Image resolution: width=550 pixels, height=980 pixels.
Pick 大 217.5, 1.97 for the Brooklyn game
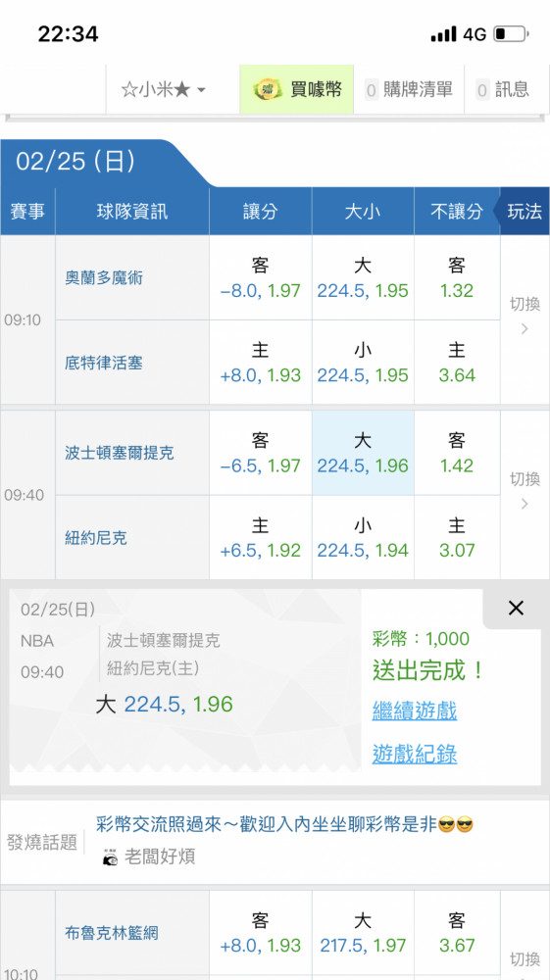[x=363, y=933]
